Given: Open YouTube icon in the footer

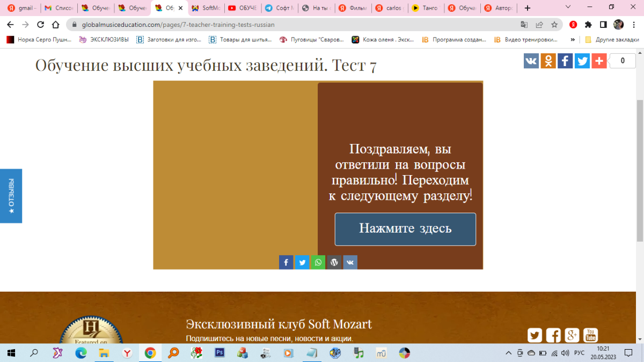Looking at the screenshot, I should [x=590, y=335].
